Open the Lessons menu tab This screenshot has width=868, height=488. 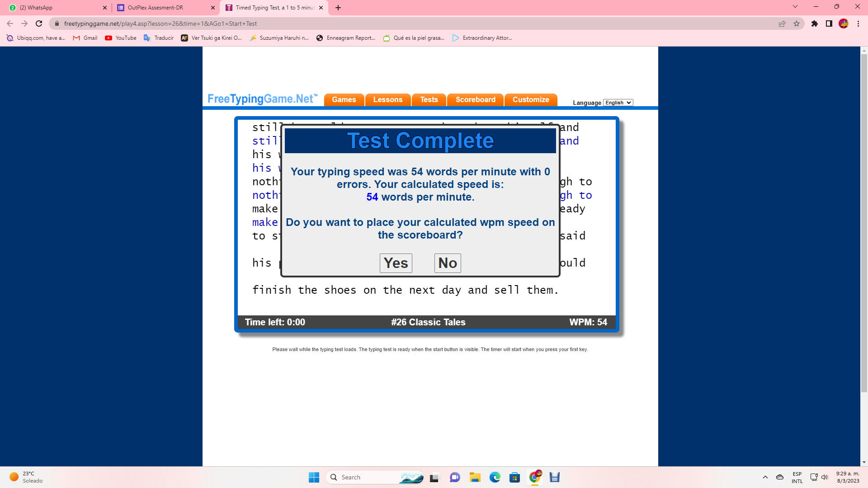pyautogui.click(x=387, y=99)
